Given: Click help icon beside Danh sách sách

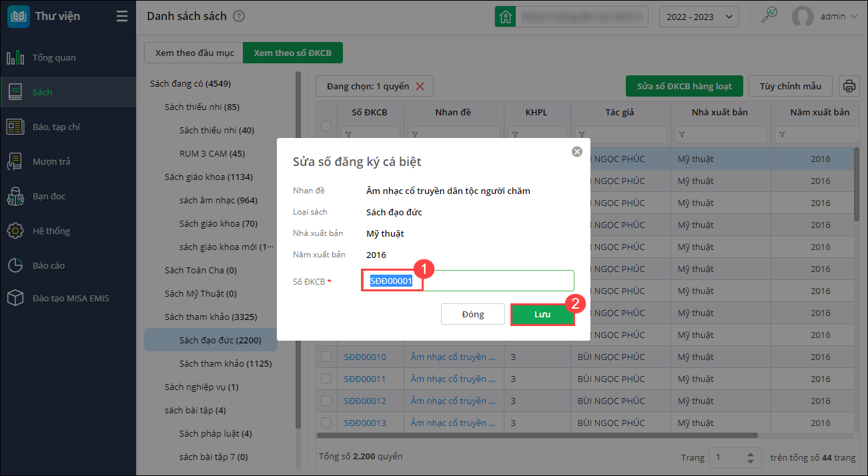Looking at the screenshot, I should (x=239, y=16).
